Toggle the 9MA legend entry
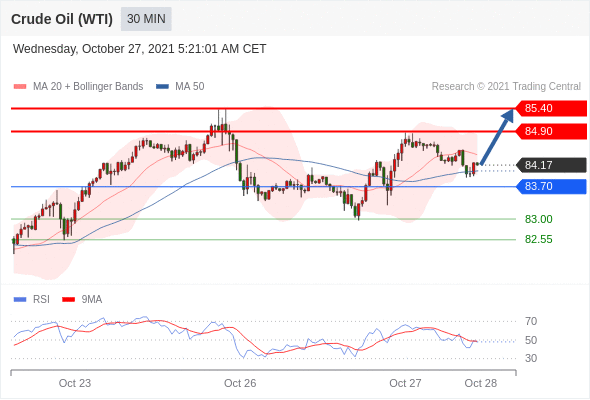Image resolution: width=590 pixels, height=400 pixels. point(82,300)
